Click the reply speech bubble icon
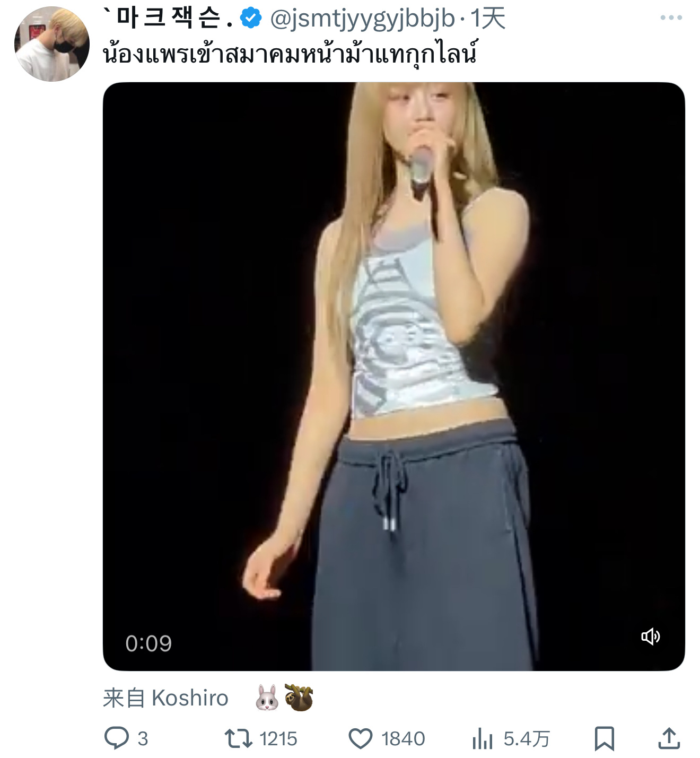 [117, 738]
